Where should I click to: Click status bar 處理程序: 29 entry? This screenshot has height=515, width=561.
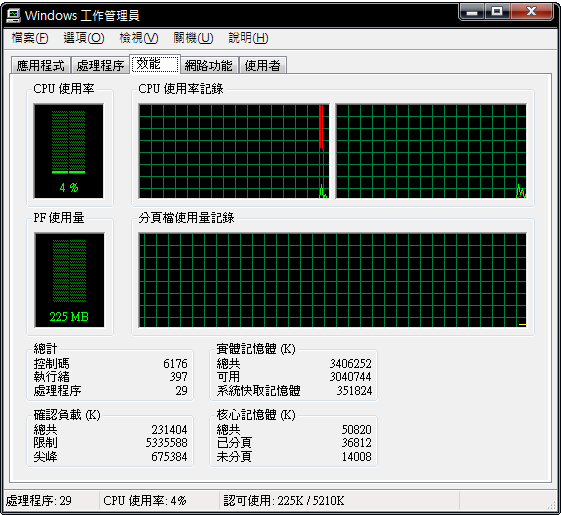tap(39, 500)
